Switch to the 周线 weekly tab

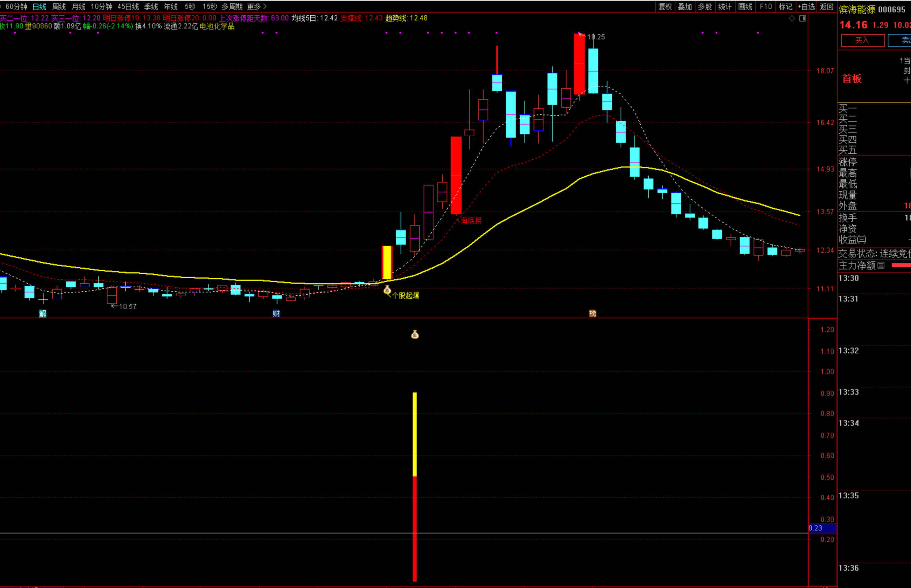[x=59, y=6]
